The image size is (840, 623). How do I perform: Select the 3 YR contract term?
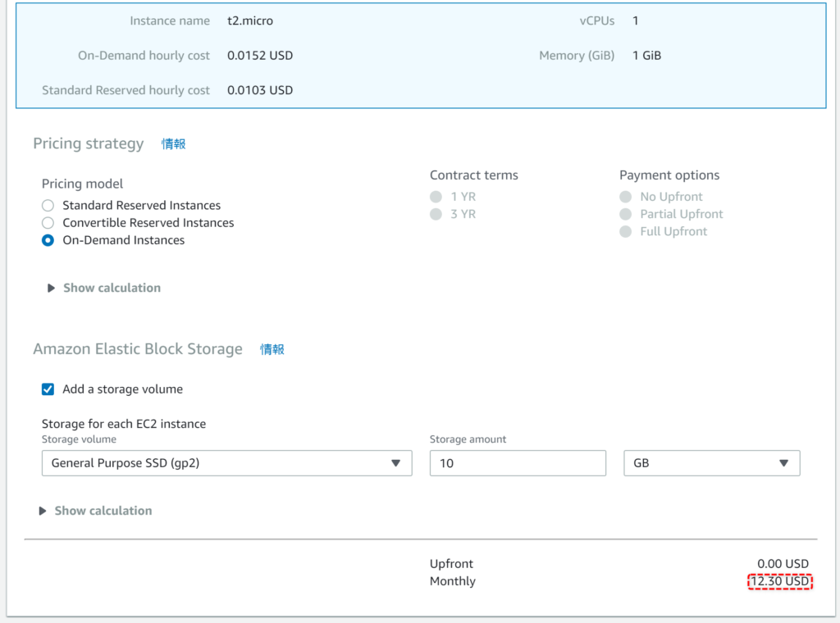(x=436, y=214)
